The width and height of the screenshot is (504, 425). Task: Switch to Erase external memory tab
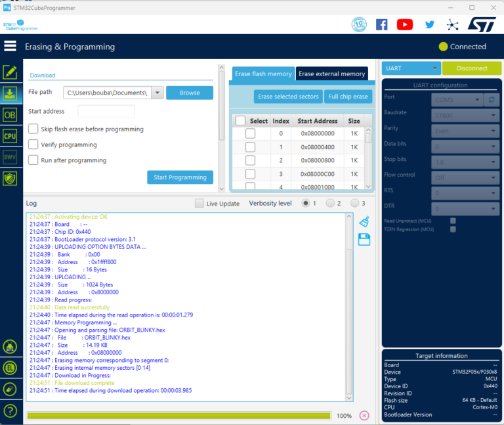click(332, 74)
